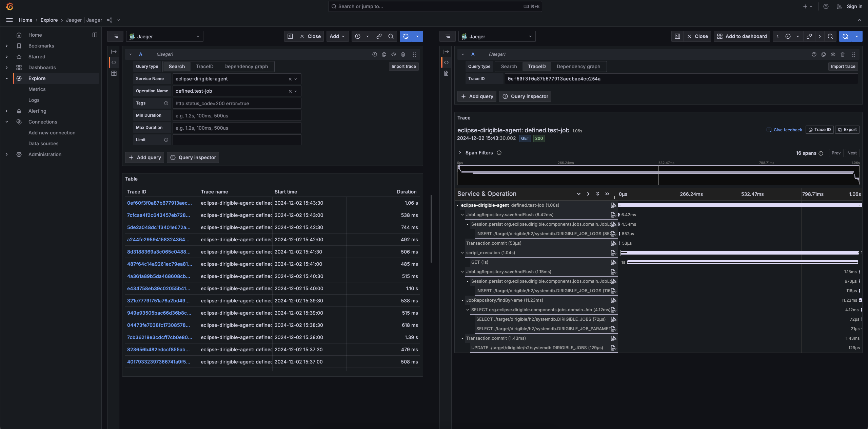Widen the left pane
Screen dimensions: 868x429
pos(290,36)
